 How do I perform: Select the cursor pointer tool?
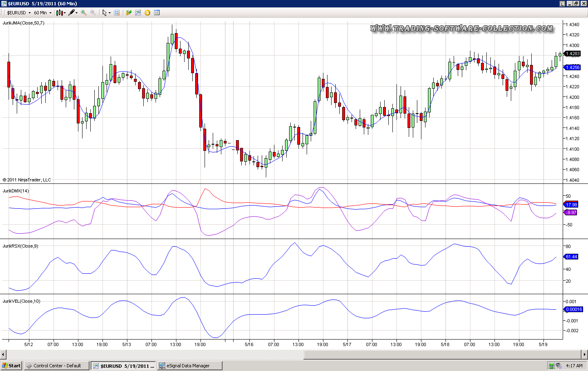pos(105,13)
